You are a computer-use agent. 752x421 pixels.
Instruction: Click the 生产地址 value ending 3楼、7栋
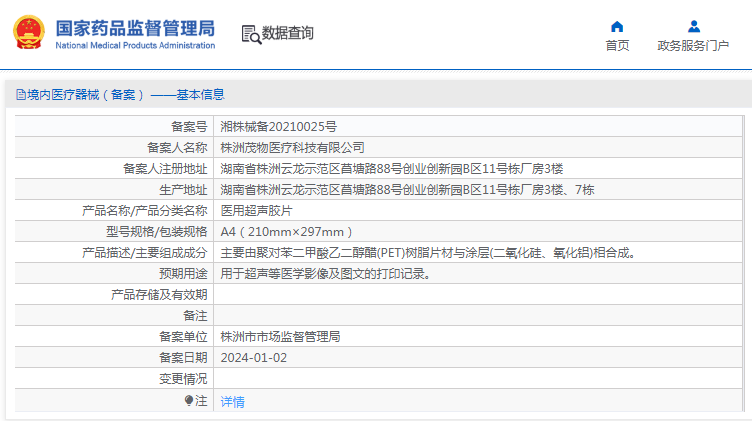[407, 190]
